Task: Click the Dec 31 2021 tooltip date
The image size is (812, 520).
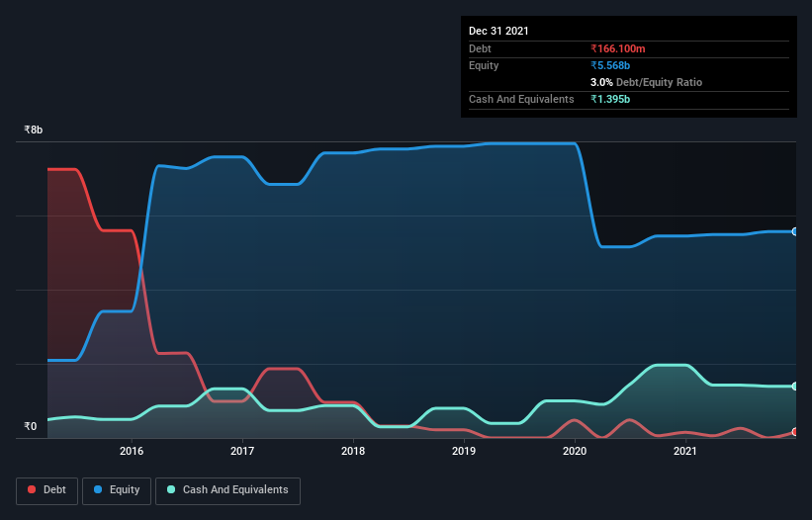Action: click(498, 31)
